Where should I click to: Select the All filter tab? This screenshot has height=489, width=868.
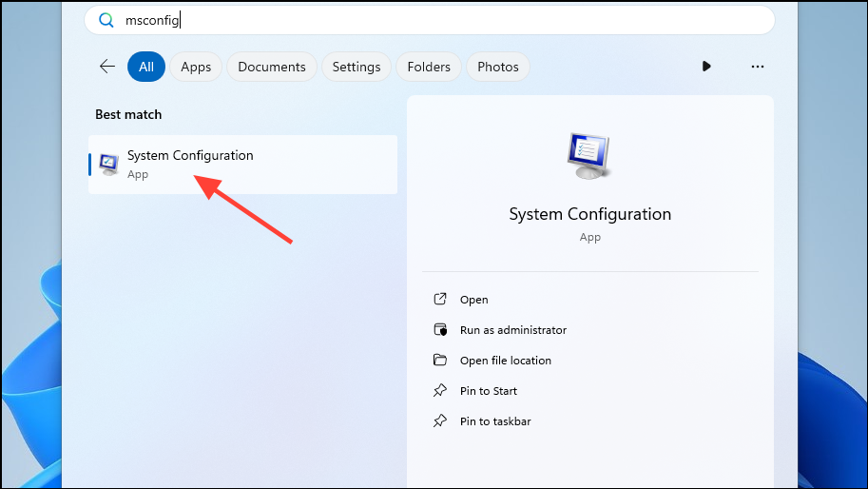point(146,67)
